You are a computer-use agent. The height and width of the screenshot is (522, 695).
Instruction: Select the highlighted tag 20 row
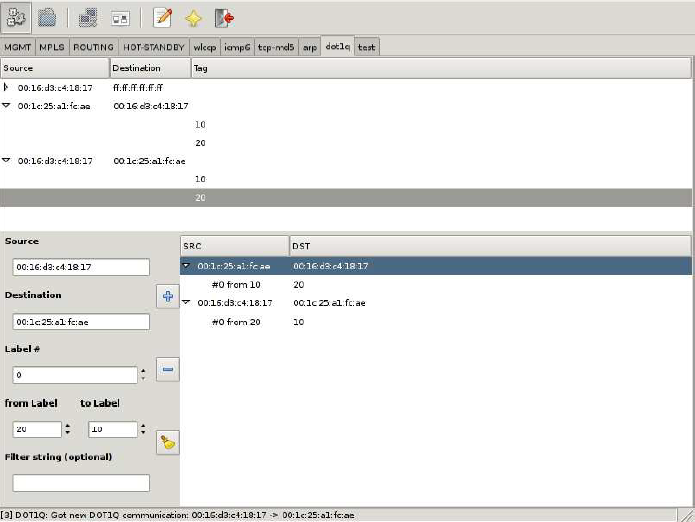346,198
